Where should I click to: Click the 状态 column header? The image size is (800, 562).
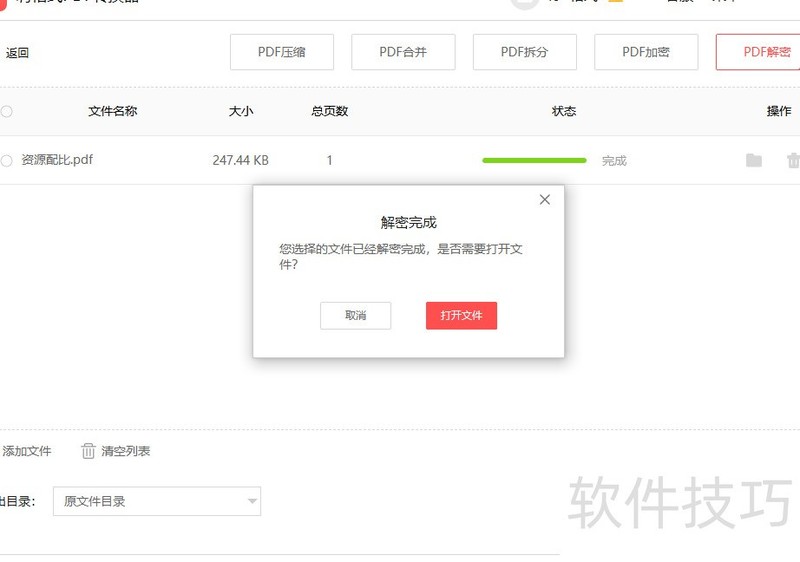click(564, 111)
